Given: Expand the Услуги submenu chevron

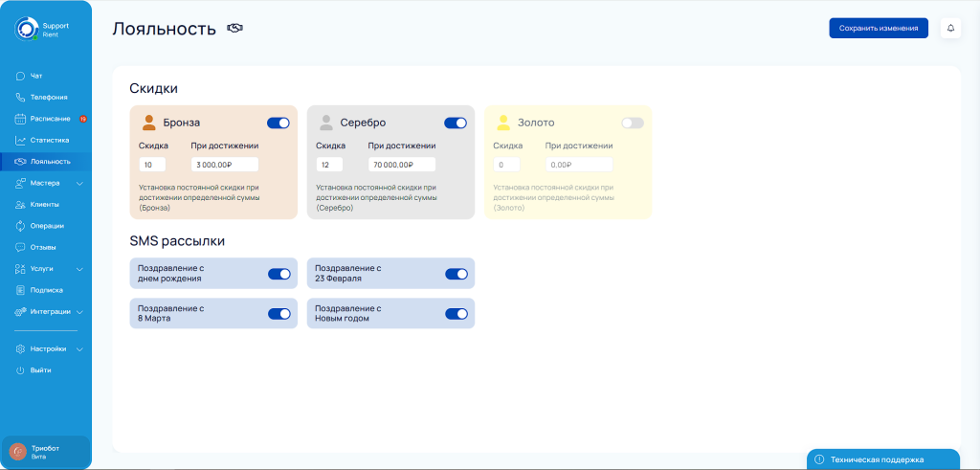Looking at the screenshot, I should [x=79, y=269].
